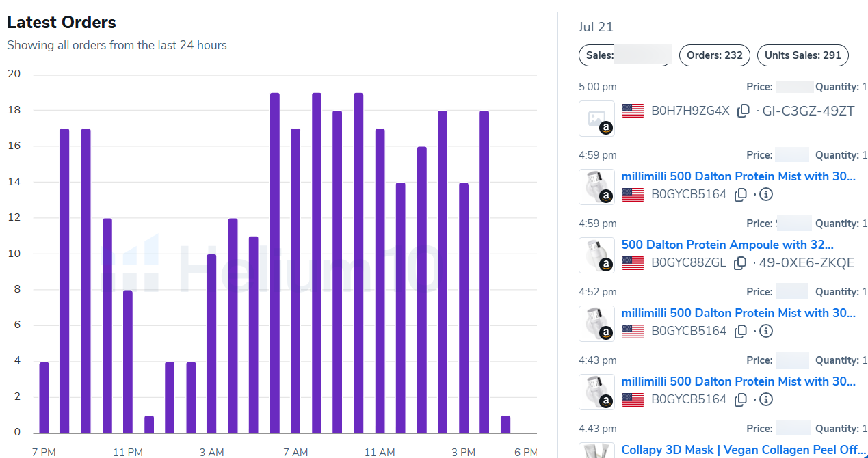This screenshot has height=458, width=868.
Task: Click the first bar above 7 PM in chart
Action: point(44,398)
